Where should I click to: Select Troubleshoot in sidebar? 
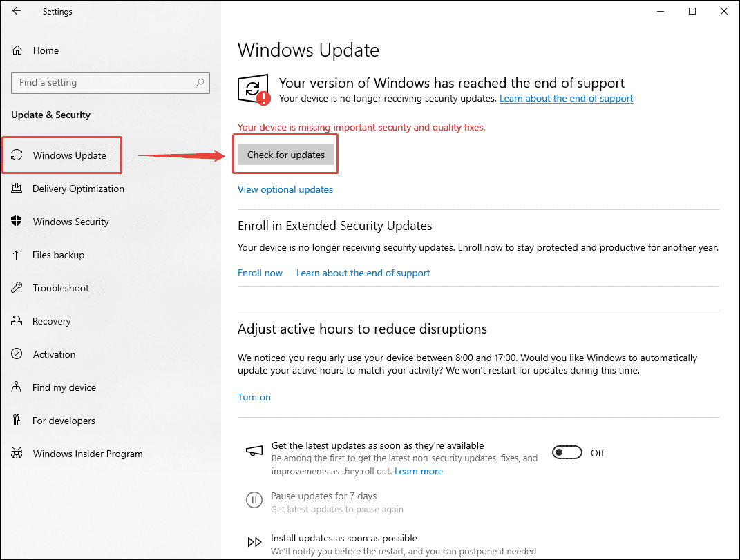point(61,288)
